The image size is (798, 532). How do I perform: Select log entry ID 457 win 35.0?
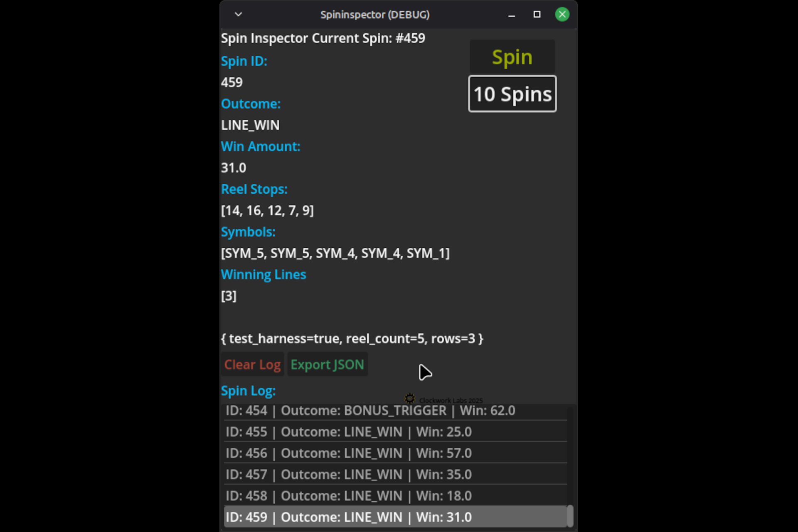[348, 474]
